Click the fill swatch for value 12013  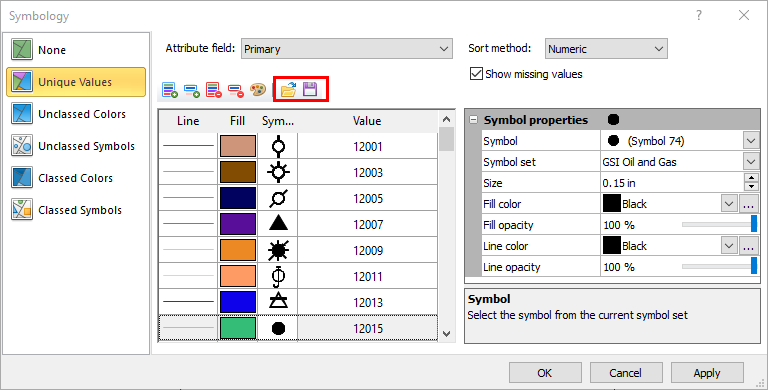(x=238, y=302)
